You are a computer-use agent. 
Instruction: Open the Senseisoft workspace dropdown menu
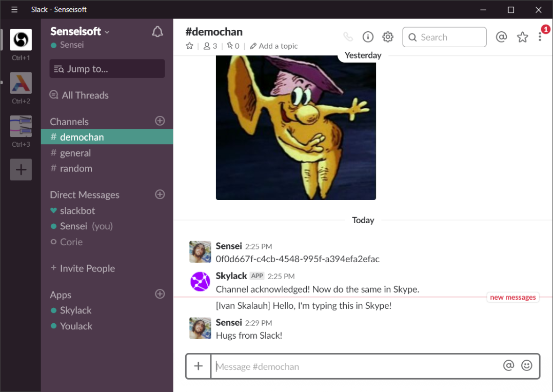coord(80,31)
